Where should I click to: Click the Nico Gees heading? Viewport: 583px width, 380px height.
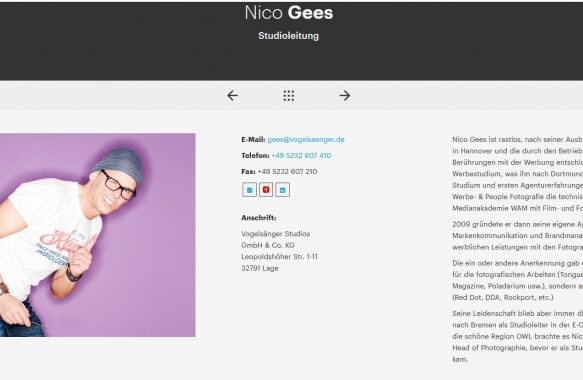289,13
